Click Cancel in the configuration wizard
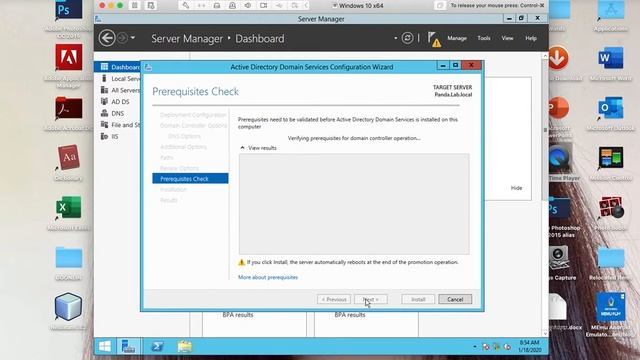 point(455,299)
